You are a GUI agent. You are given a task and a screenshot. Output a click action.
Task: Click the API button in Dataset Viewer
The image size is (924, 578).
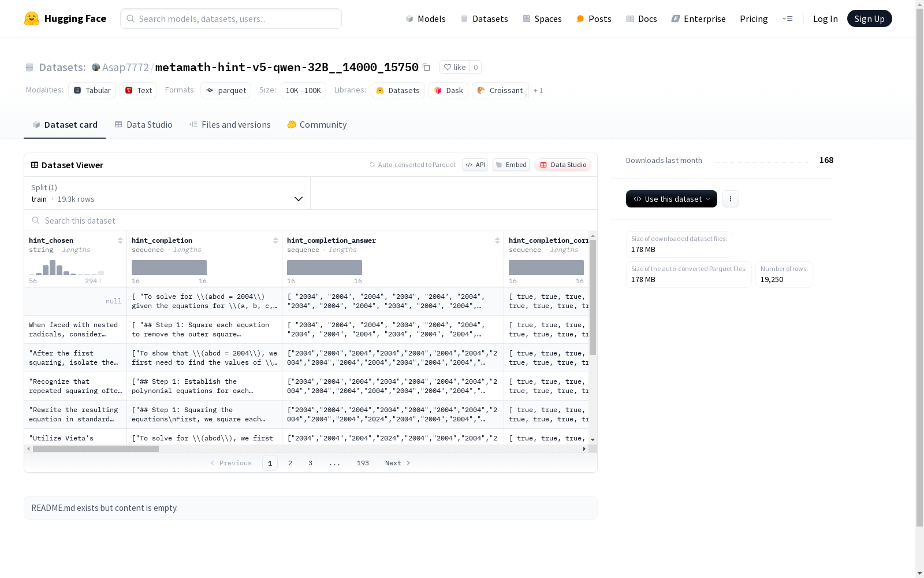475,165
